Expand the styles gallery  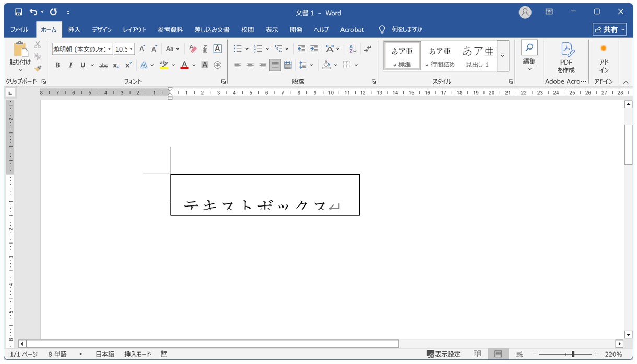(503, 56)
